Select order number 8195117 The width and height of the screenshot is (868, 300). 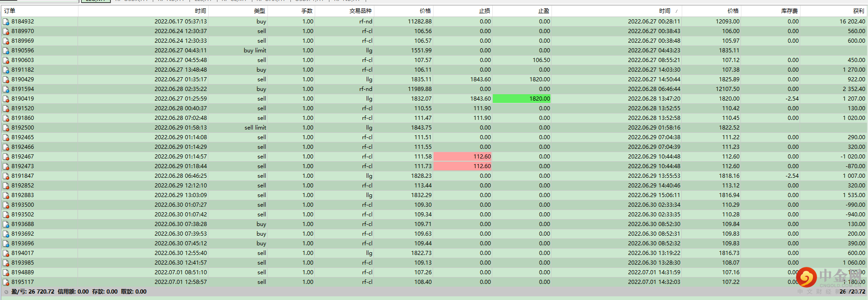(22, 282)
